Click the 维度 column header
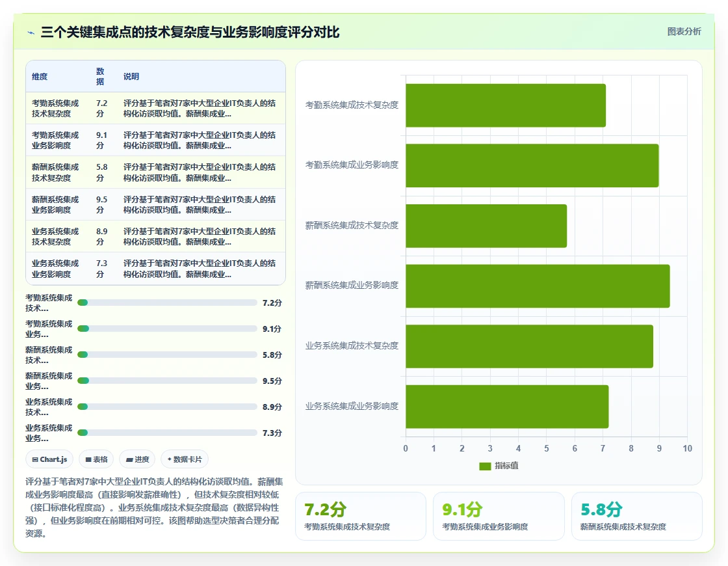Screen dimensions: 728x566 point(40,77)
